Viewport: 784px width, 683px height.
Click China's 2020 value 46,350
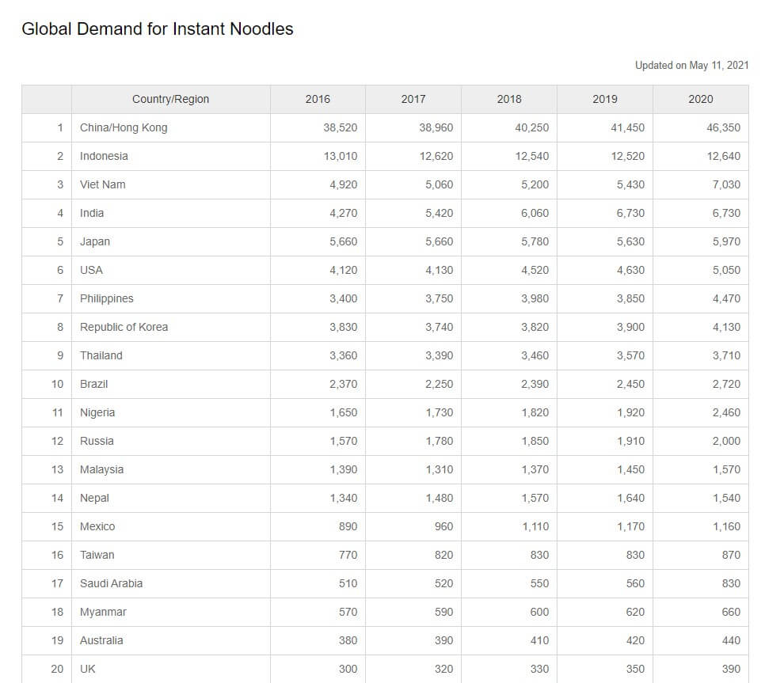click(723, 128)
